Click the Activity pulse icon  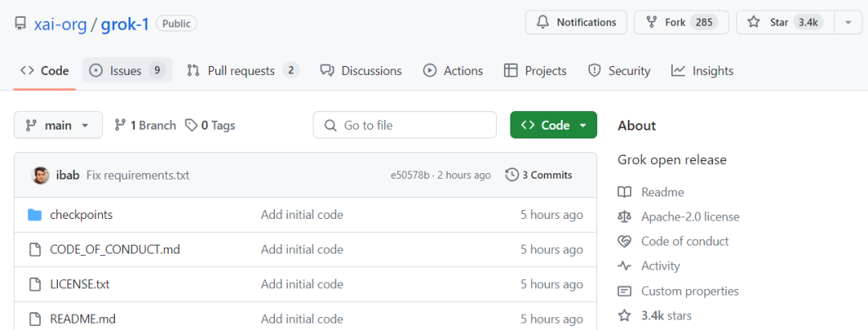(x=624, y=266)
